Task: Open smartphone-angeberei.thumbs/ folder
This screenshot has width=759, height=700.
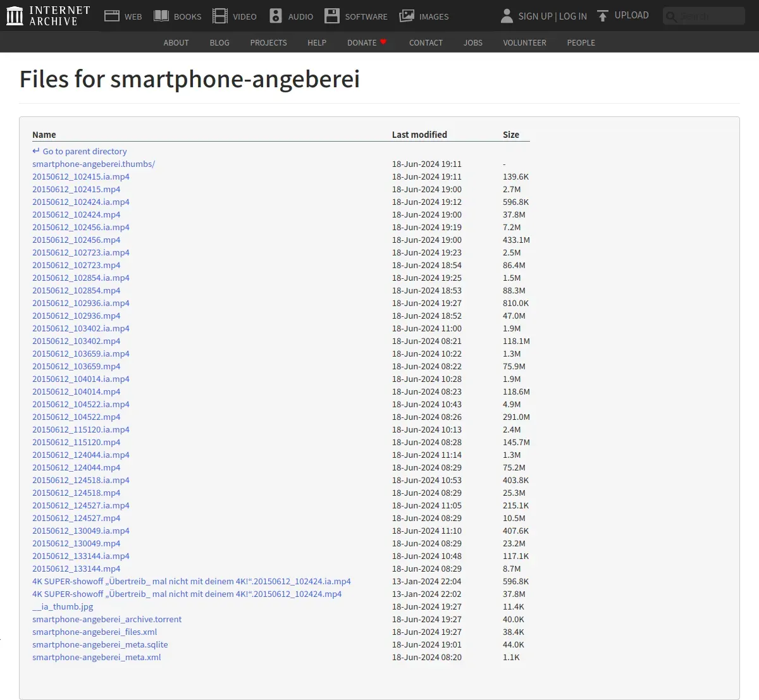Action: click(94, 164)
